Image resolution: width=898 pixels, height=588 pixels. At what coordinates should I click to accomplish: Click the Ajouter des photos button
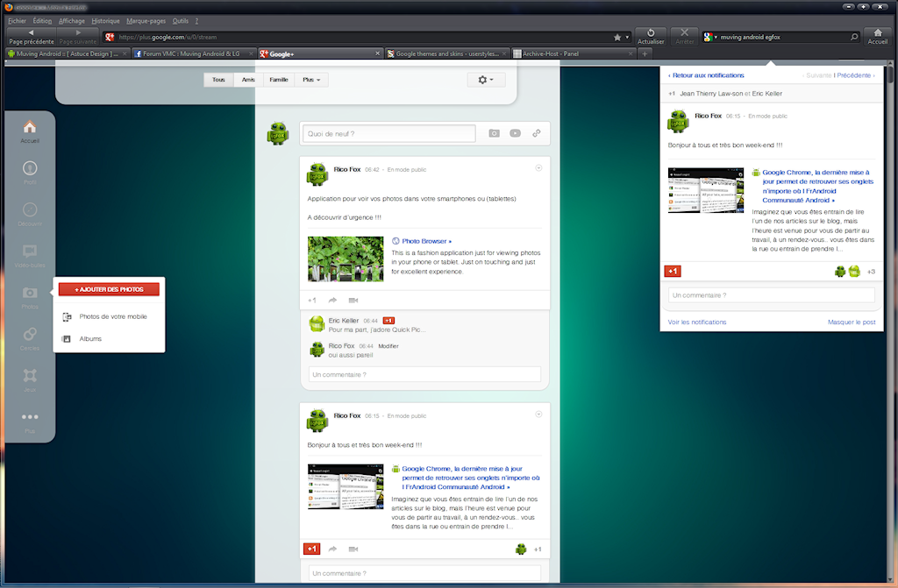[109, 289]
